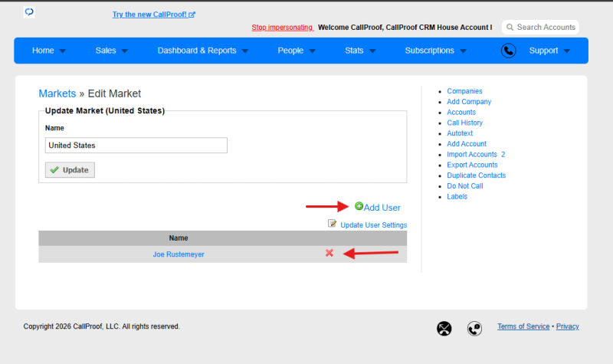Viewport: 613px width, 364px height.
Task: Open Dashboard & Reports menu
Action: coord(197,51)
